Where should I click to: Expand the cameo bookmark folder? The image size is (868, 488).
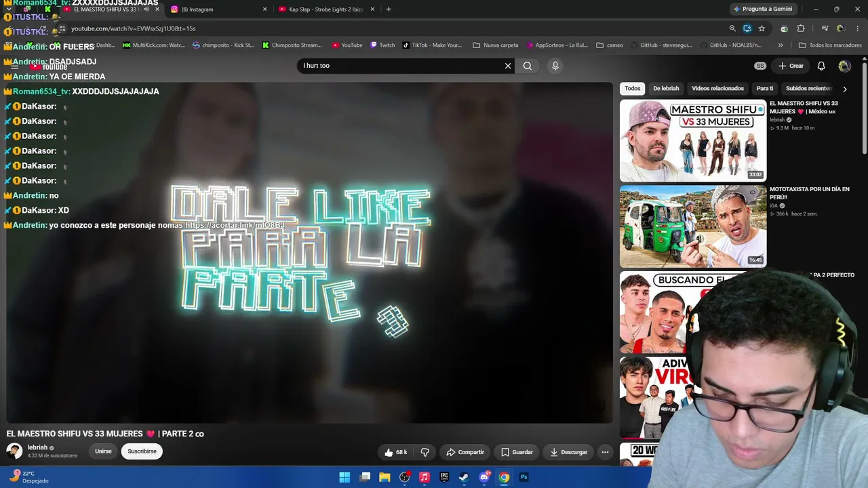(610, 45)
